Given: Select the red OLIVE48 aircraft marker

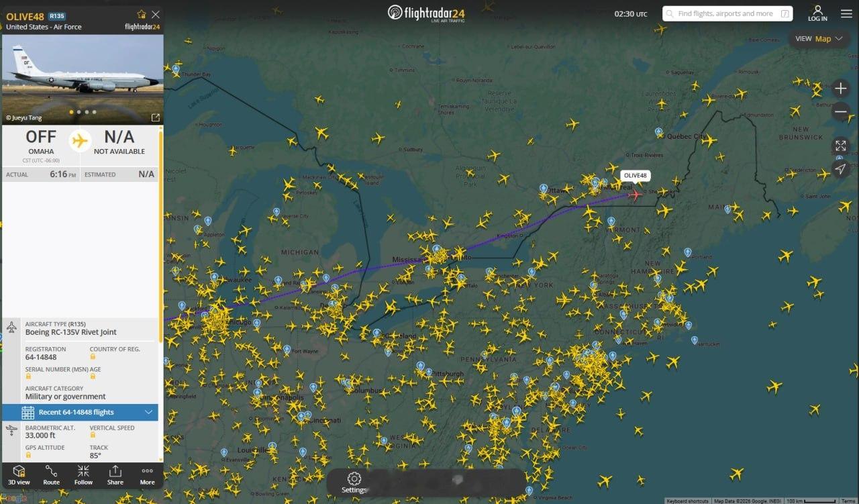Looking at the screenshot, I should tap(635, 195).
